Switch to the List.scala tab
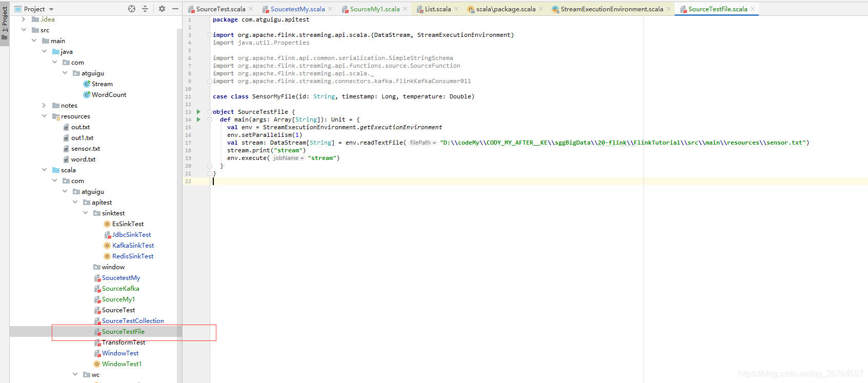Screen dimensions: 868x383 coord(438,9)
